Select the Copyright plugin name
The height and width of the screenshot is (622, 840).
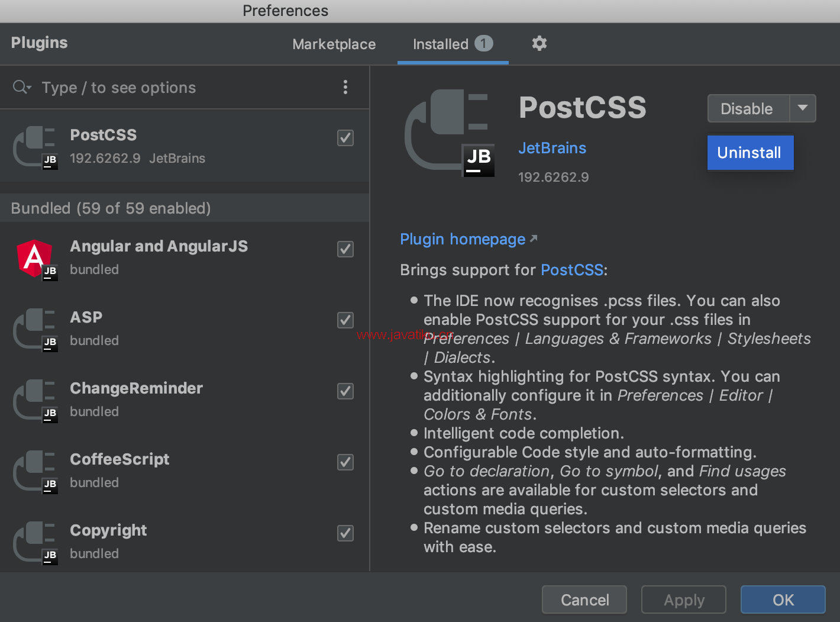(x=109, y=530)
